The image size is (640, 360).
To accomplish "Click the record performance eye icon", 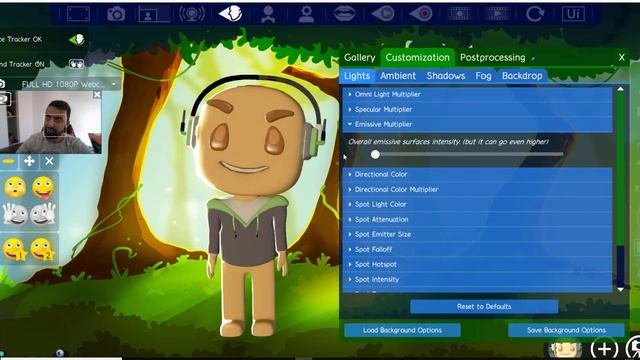I will coord(421,14).
